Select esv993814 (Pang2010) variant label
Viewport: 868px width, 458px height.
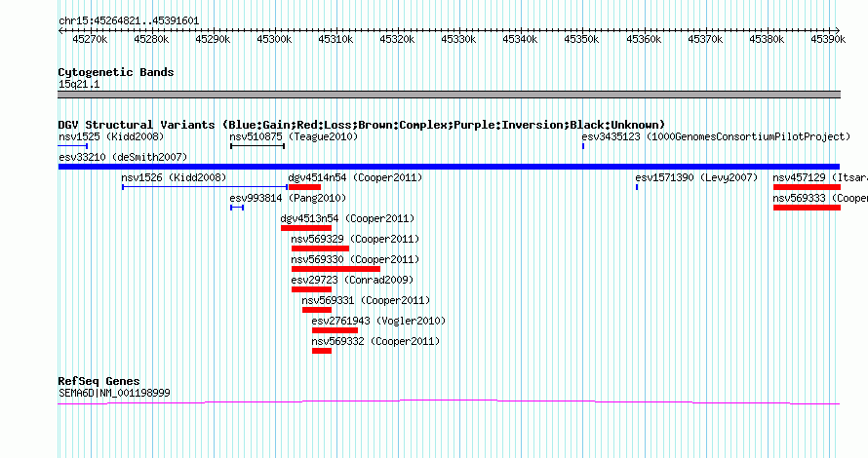coord(288,198)
